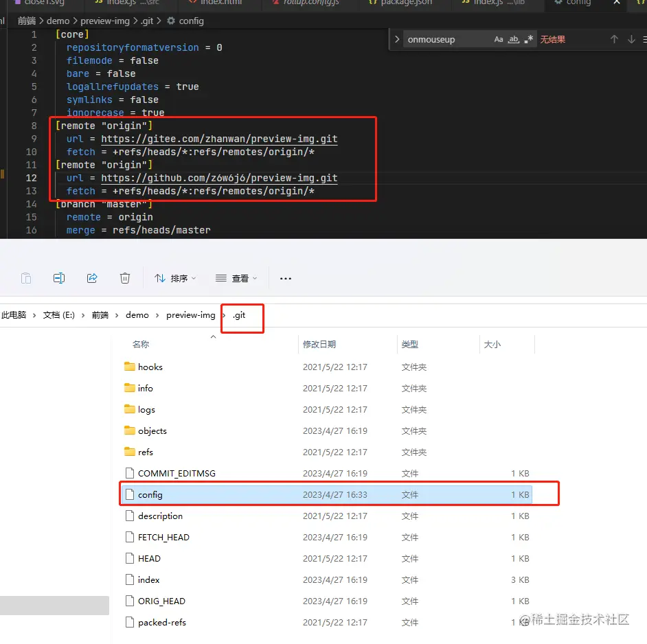This screenshot has height=644, width=647.
Task: Sort by 名称 column header
Action: click(141, 345)
